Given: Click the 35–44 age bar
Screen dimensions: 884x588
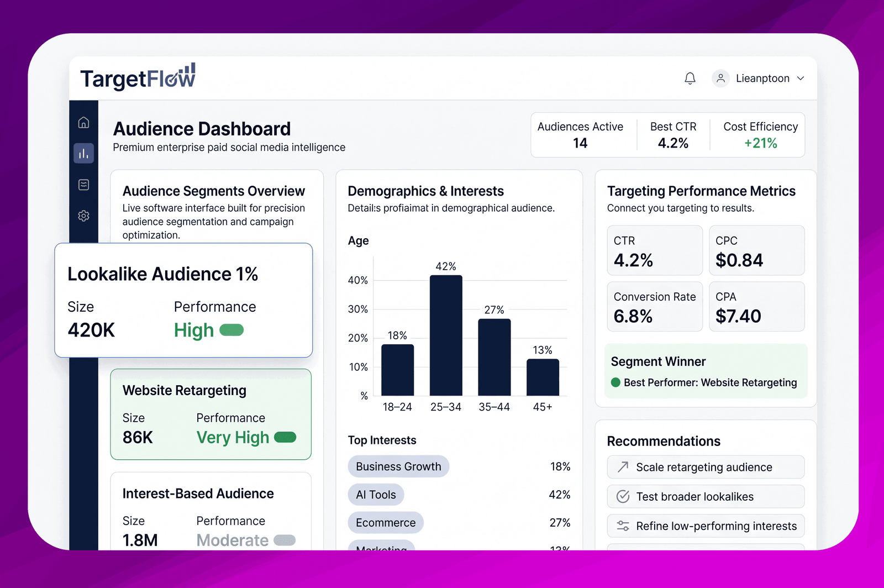Looking at the screenshot, I should pos(494,357).
